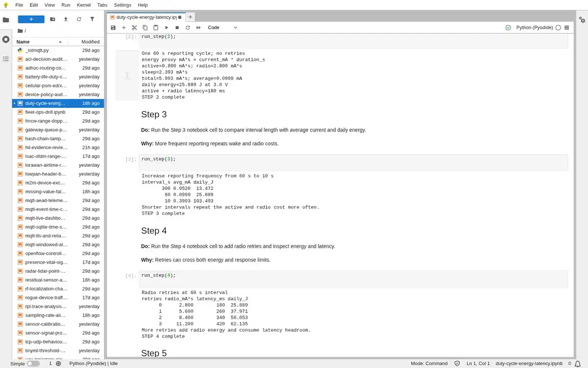588x368 pixels.
Task: Select rpl-trace-analysis notebook file
Action: (58, 306)
